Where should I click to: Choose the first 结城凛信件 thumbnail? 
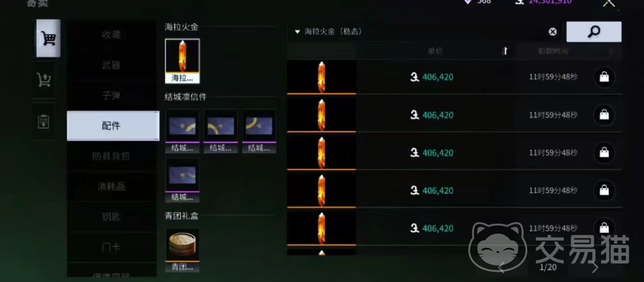[182, 132]
